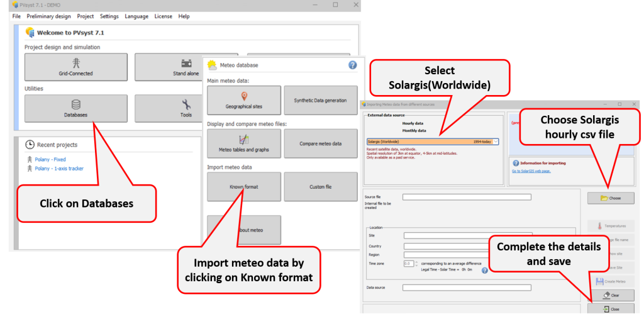This screenshot has width=644, height=314.
Task: Click the Clear eraser button
Action: [x=611, y=294]
